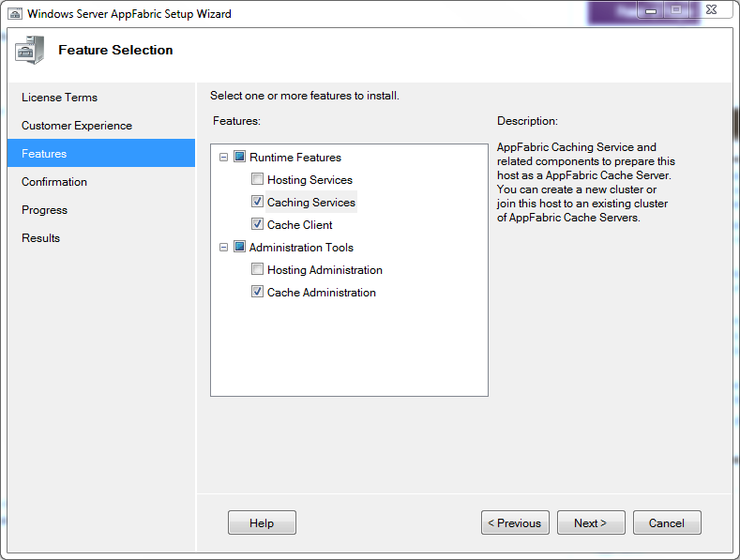The width and height of the screenshot is (740, 560).
Task: Collapse the Administration Tools tree node
Action: tap(224, 247)
